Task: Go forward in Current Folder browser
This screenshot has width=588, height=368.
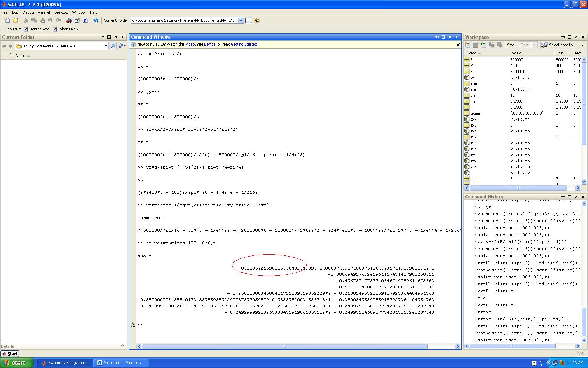Action: tap(11, 46)
